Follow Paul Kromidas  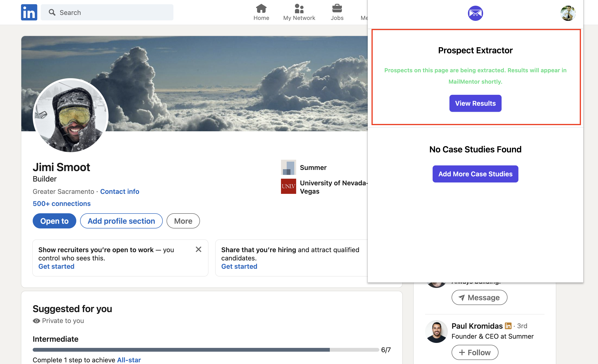pyautogui.click(x=475, y=352)
